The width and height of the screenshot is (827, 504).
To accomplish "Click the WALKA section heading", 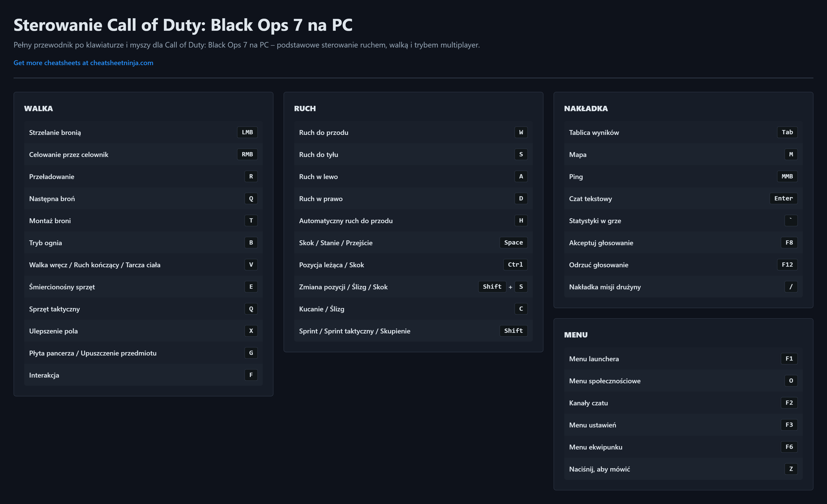I will (x=38, y=109).
